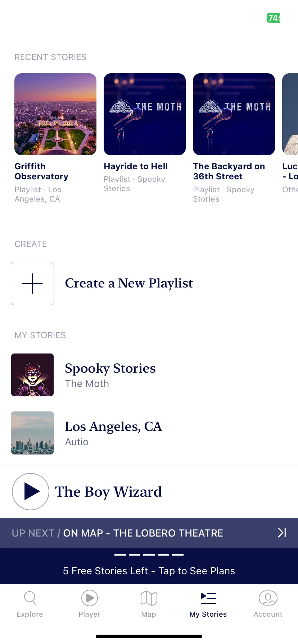Tap the battery indicator in status bar
The width and height of the screenshot is (298, 644).
(x=273, y=18)
